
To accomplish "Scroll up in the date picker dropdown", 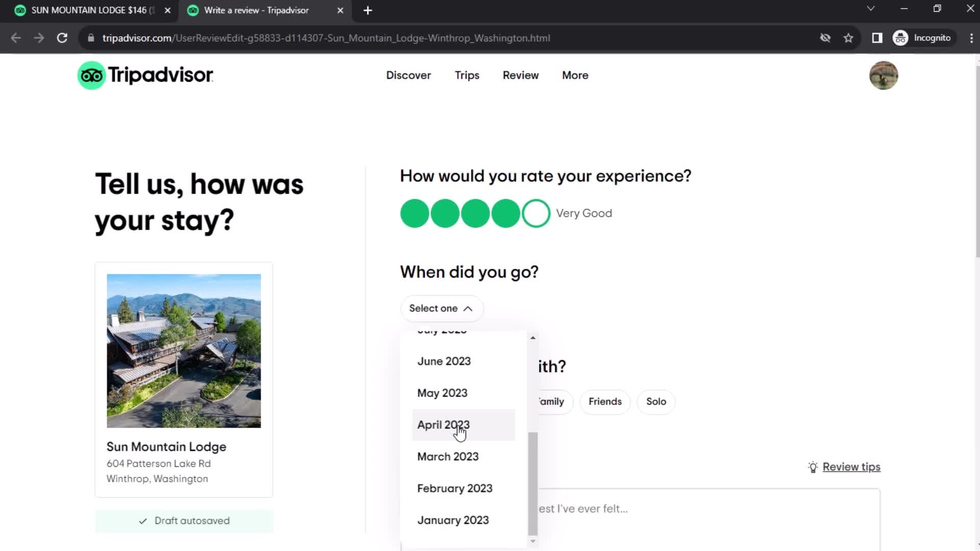I will tap(532, 338).
